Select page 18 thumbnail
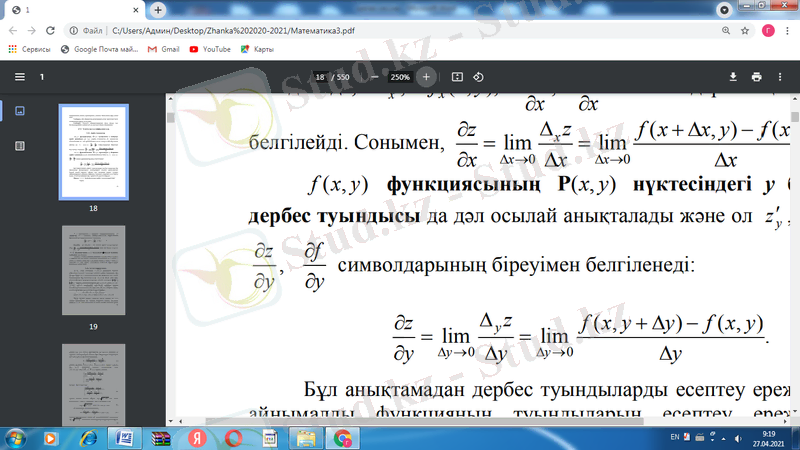 (93, 151)
